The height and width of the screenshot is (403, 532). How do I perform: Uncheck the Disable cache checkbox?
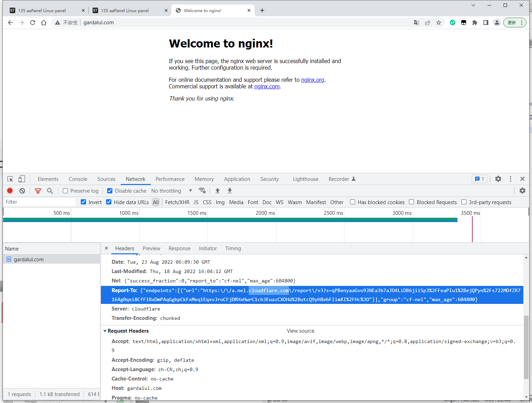pos(110,191)
